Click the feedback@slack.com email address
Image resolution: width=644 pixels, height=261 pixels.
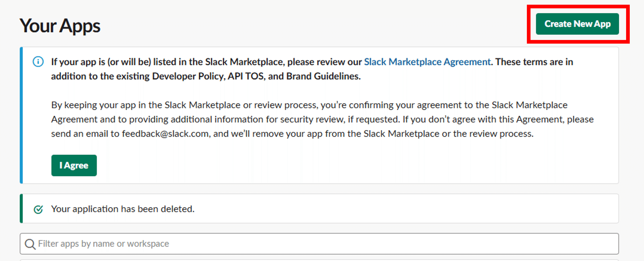[x=165, y=134]
